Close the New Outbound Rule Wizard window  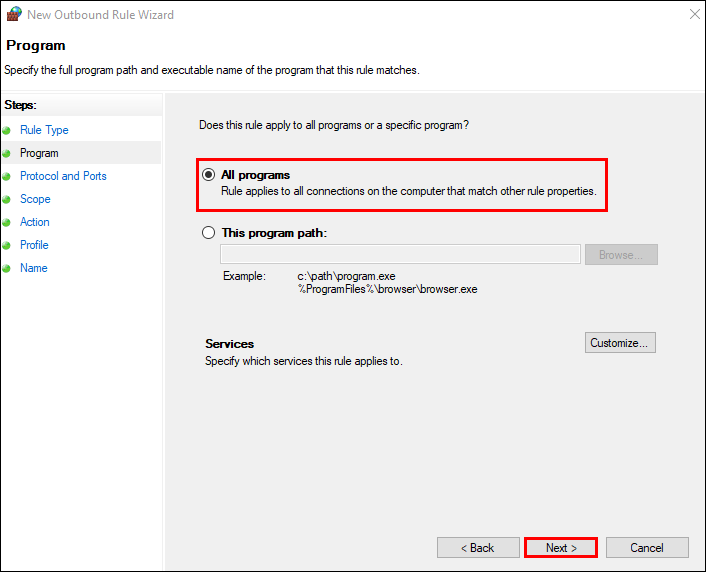(x=694, y=15)
